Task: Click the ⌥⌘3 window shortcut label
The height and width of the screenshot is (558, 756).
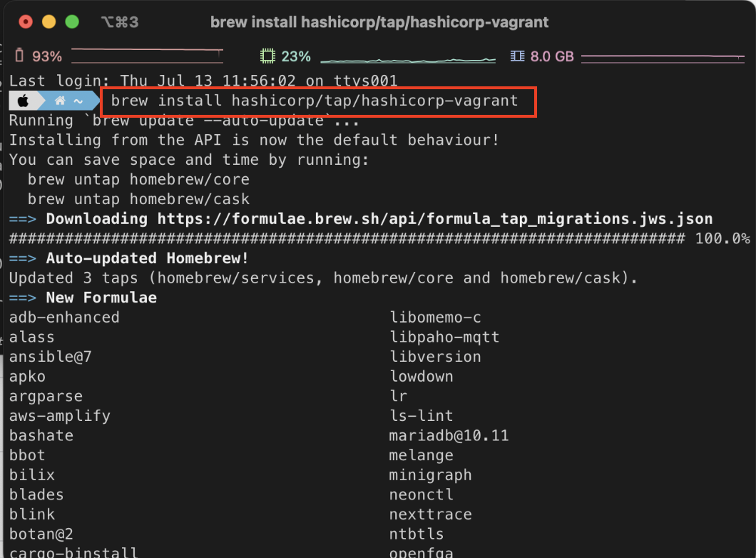Action: (120, 22)
